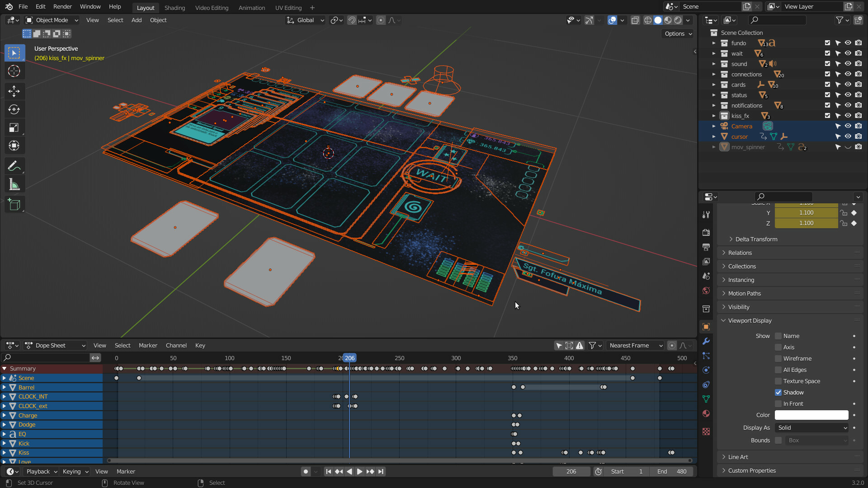
Task: Open the Render menu
Action: 62,7
